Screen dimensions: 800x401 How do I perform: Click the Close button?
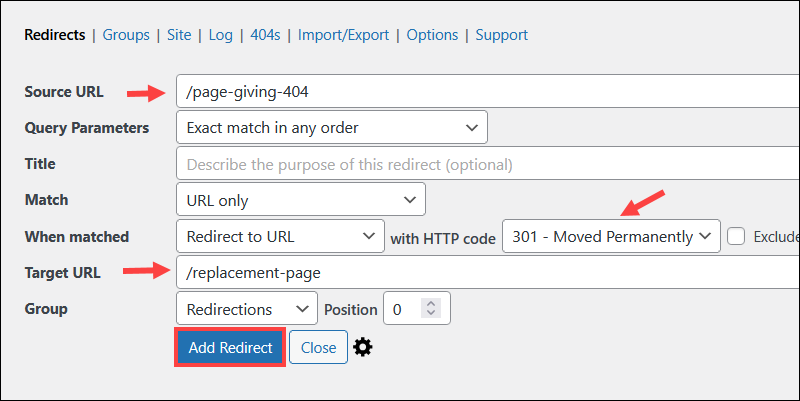click(x=318, y=347)
